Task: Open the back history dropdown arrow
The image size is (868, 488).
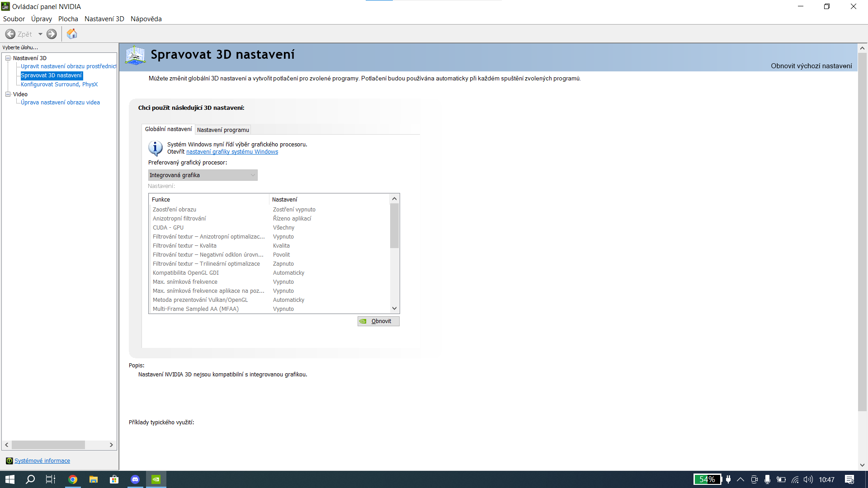Action: pos(40,34)
